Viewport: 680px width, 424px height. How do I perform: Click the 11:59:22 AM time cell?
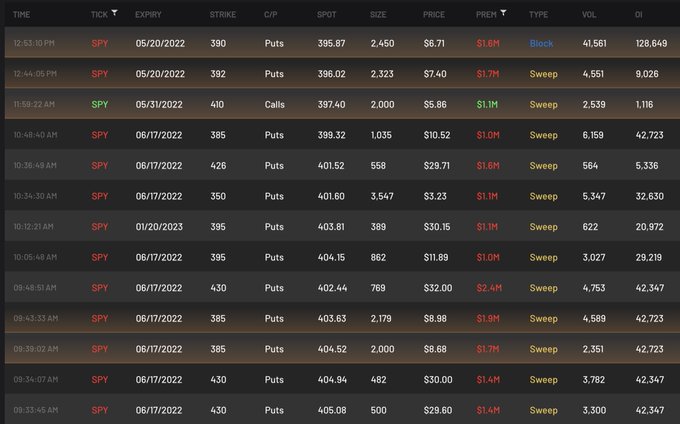34,104
